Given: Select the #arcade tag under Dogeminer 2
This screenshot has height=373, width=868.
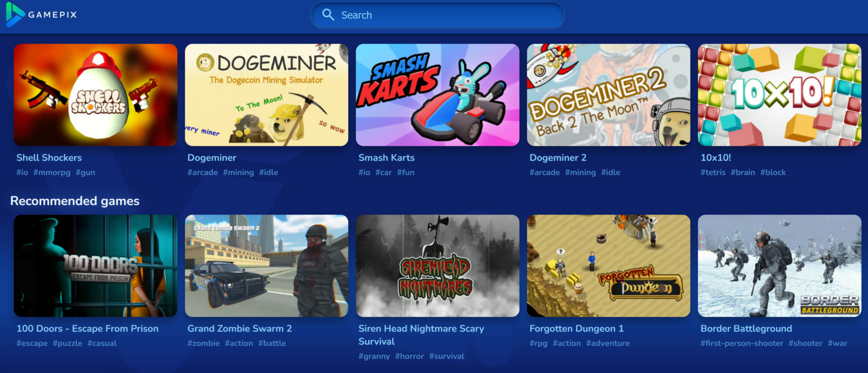Looking at the screenshot, I should [x=545, y=172].
